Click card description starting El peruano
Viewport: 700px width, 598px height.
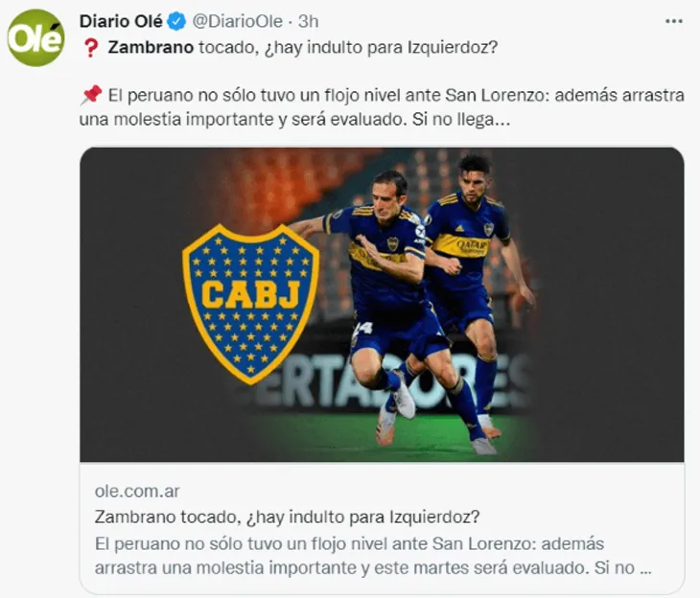pos(373,556)
